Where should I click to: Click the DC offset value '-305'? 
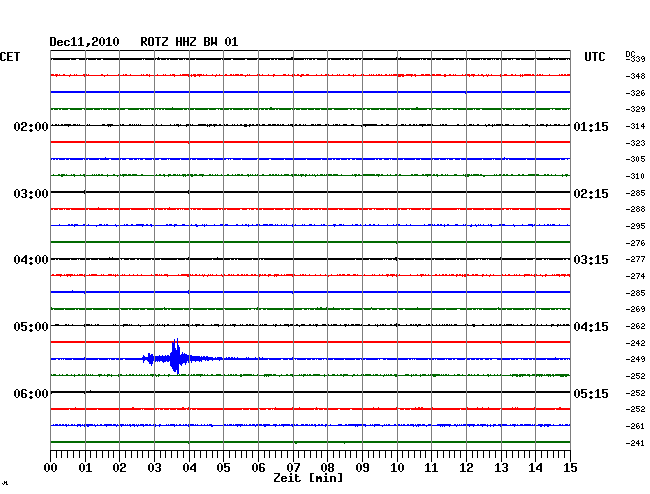point(635,159)
